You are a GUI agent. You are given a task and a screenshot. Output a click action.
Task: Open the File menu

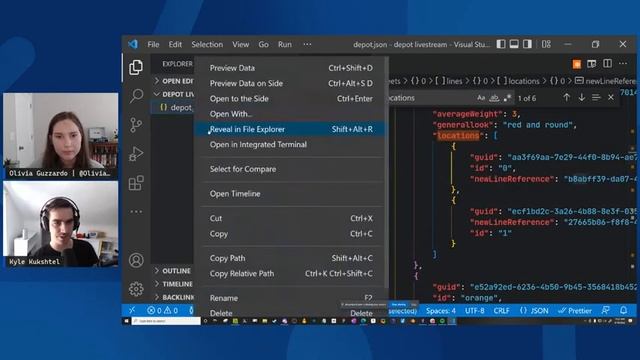click(153, 44)
